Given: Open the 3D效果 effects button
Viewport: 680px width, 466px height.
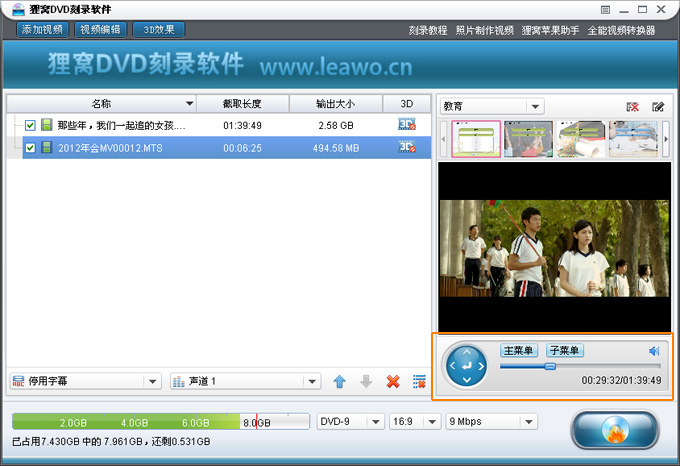Looking at the screenshot, I should tap(159, 29).
